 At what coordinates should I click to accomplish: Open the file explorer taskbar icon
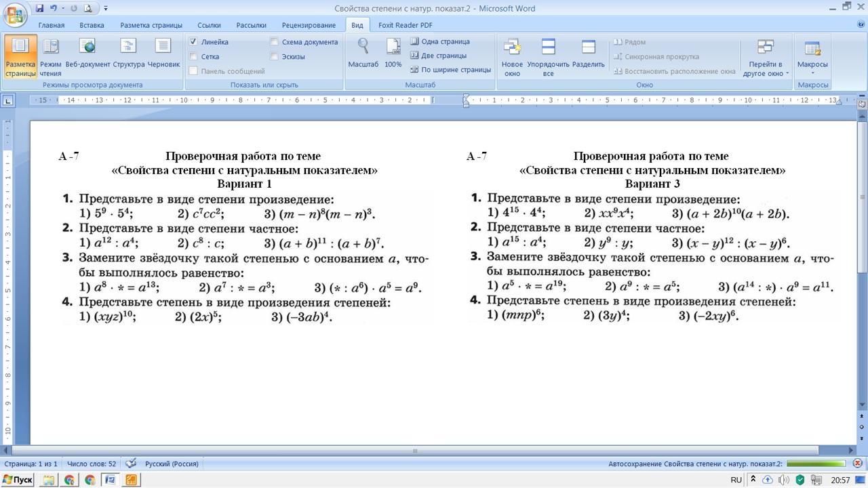(x=49, y=480)
